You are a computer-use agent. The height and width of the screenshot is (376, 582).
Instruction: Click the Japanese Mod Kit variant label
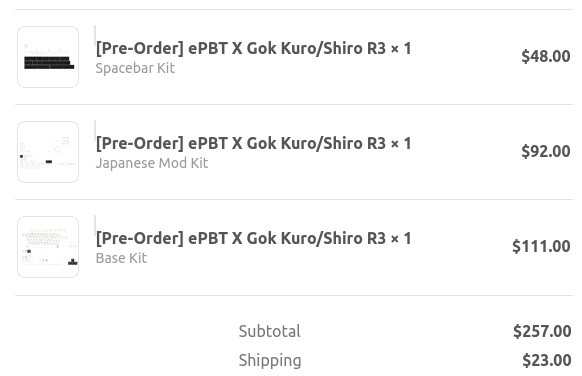(x=152, y=163)
